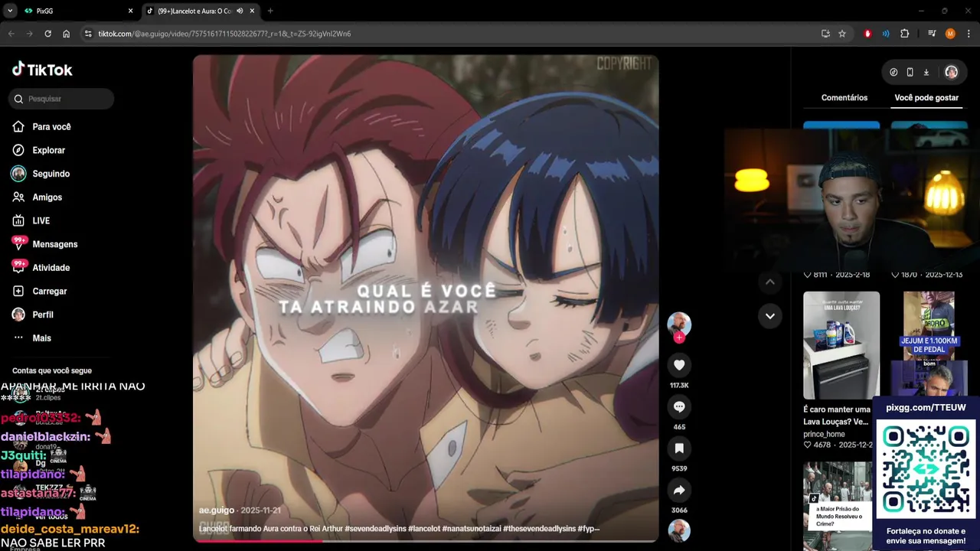Open Amigos in the sidebar
This screenshot has width=980, height=551.
(x=47, y=197)
